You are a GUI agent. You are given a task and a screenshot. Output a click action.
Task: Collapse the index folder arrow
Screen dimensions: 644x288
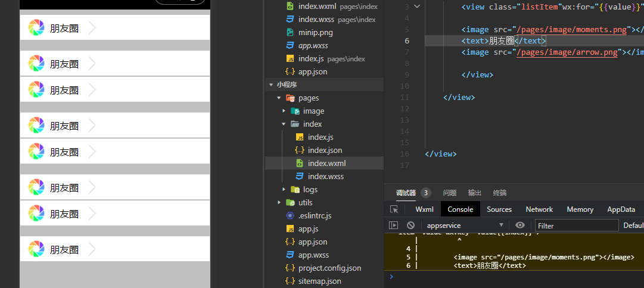284,124
